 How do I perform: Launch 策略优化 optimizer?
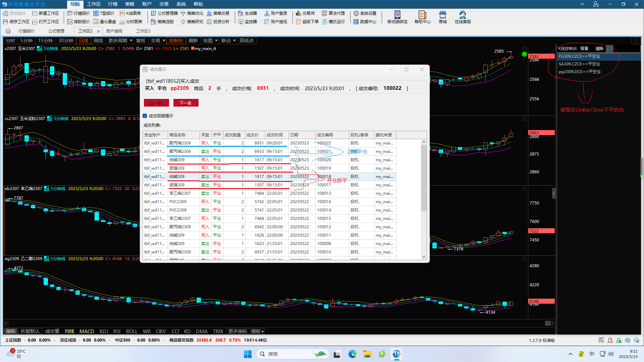(192, 13)
